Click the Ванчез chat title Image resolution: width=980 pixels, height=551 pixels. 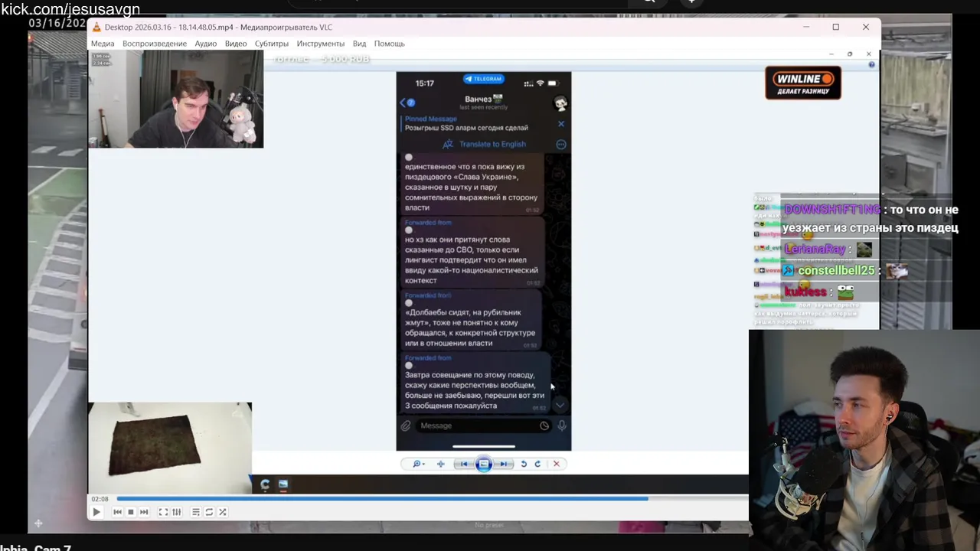pos(483,99)
